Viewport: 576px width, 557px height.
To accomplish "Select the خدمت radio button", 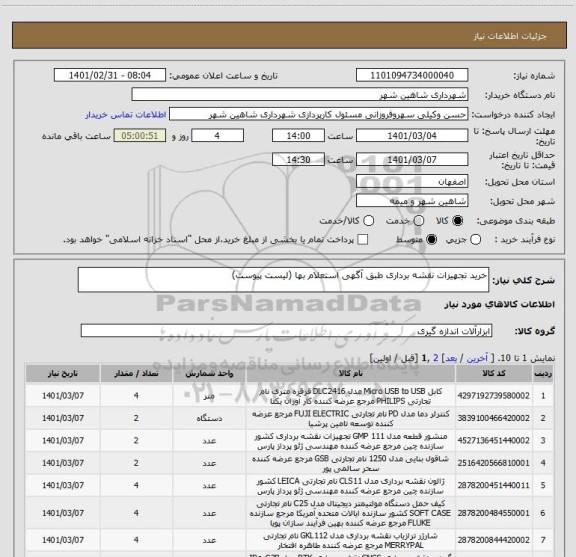I will 419,220.
